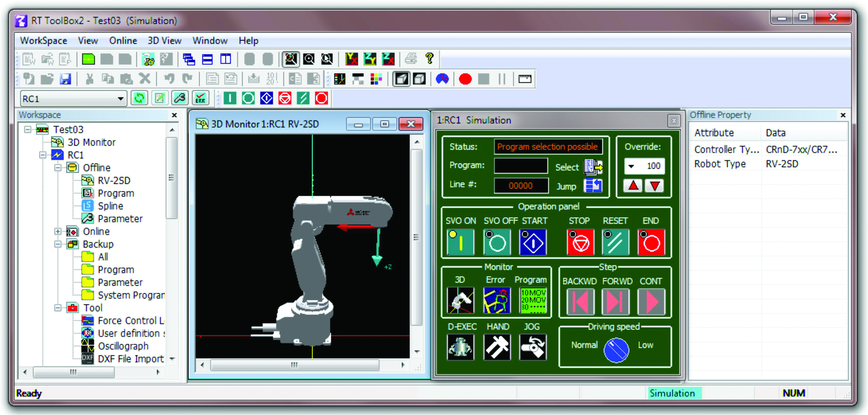This screenshot has height=415, width=868.
Task: Open the Window menu
Action: click(x=210, y=41)
